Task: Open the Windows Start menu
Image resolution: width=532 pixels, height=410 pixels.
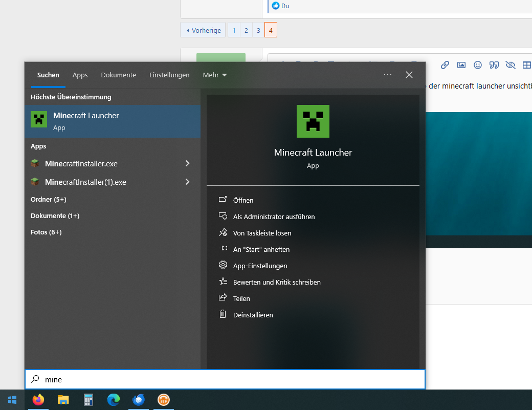Action: click(x=12, y=400)
